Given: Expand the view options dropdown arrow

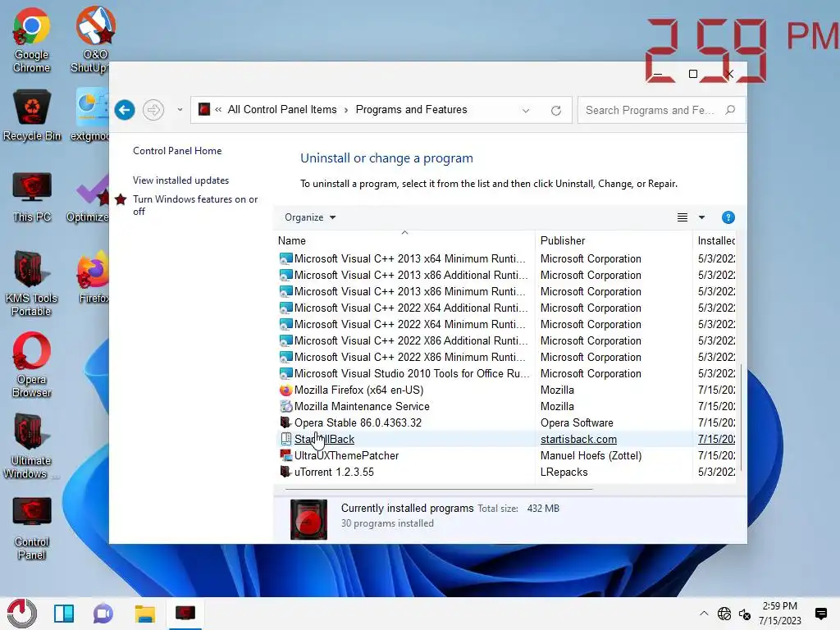Looking at the screenshot, I should [x=702, y=217].
